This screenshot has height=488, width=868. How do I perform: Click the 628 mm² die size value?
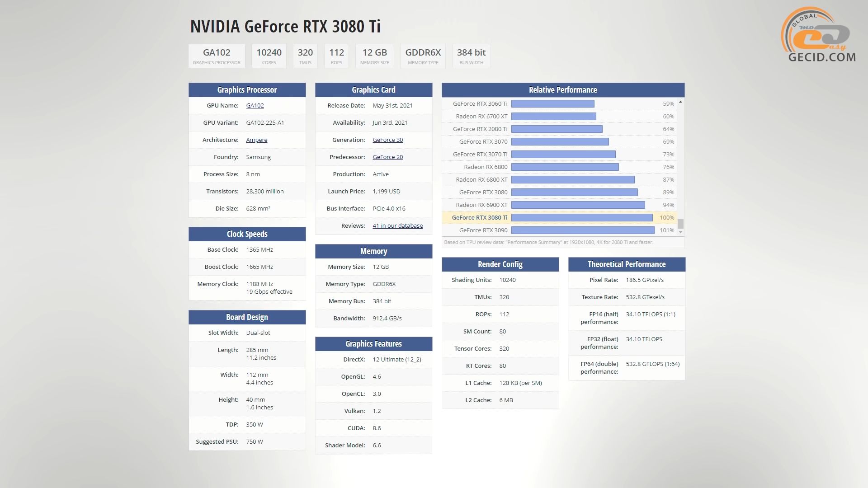(x=258, y=208)
